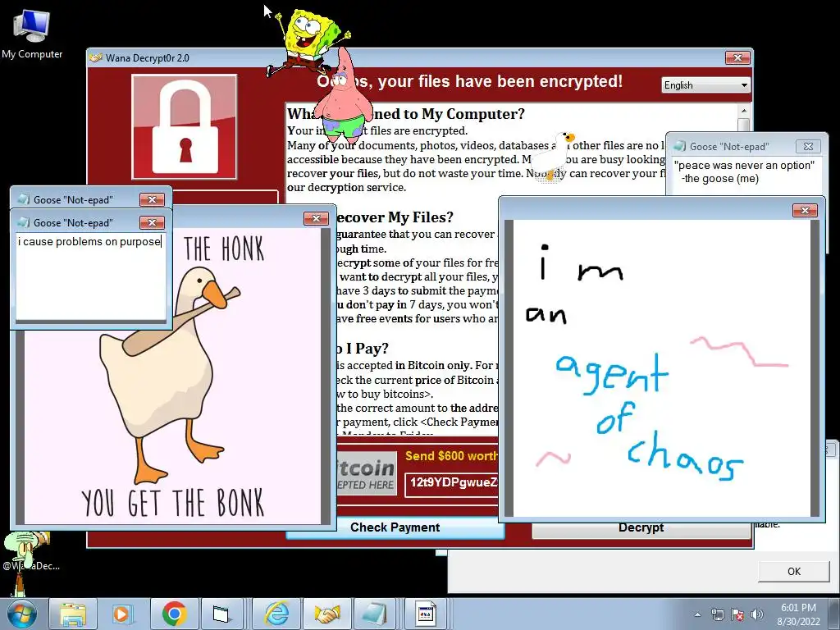Click the Wana Decrypt0r title bar handshake icon
Image resolution: width=840 pixels, height=630 pixels.
[x=97, y=58]
